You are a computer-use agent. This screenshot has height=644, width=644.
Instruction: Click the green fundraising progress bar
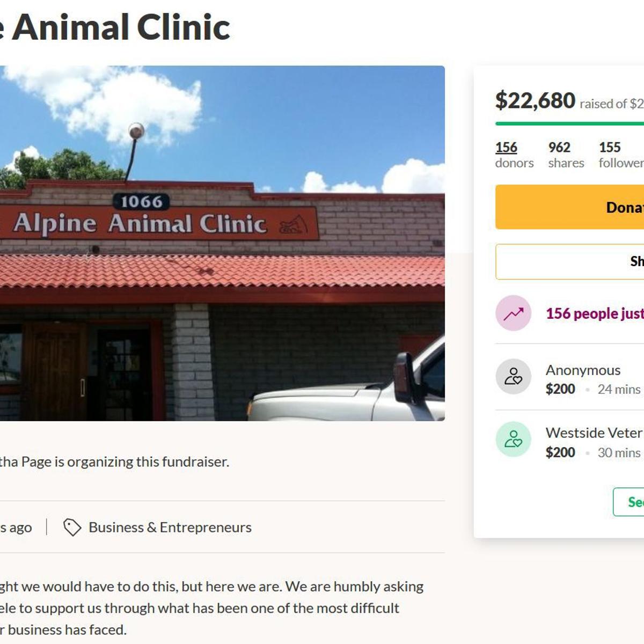coord(569,124)
